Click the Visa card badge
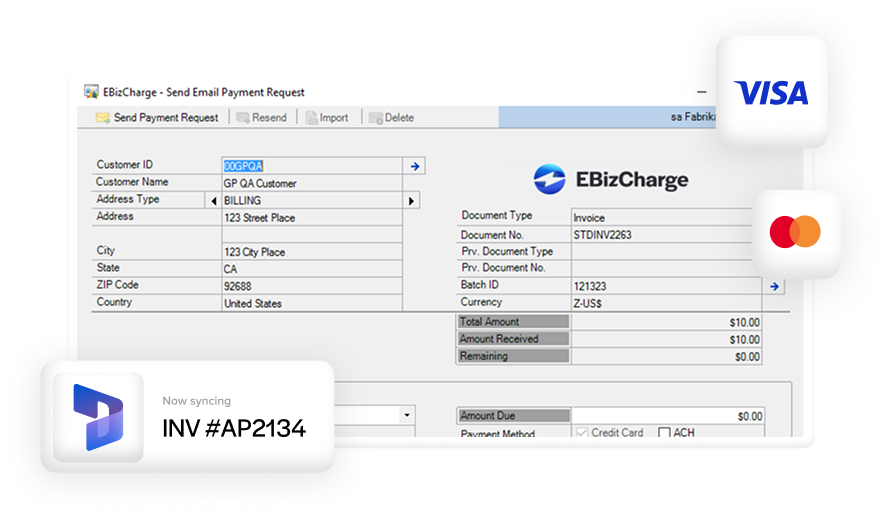 click(x=772, y=92)
